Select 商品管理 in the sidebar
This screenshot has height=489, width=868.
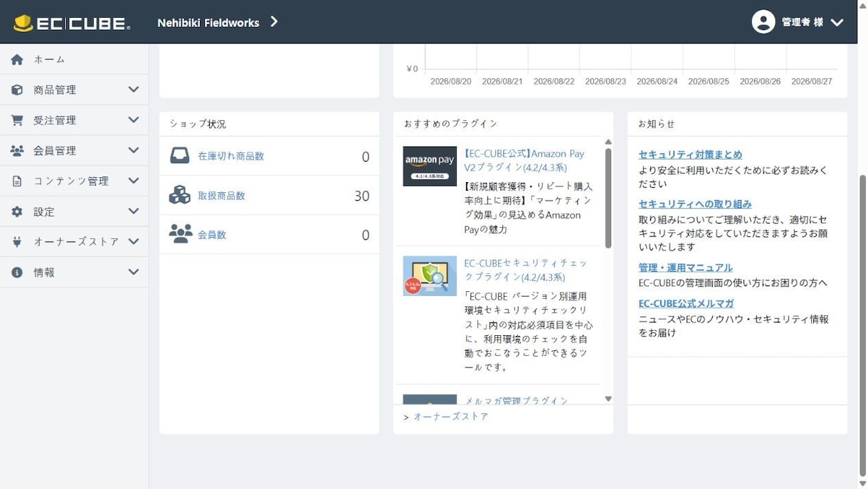pos(55,90)
